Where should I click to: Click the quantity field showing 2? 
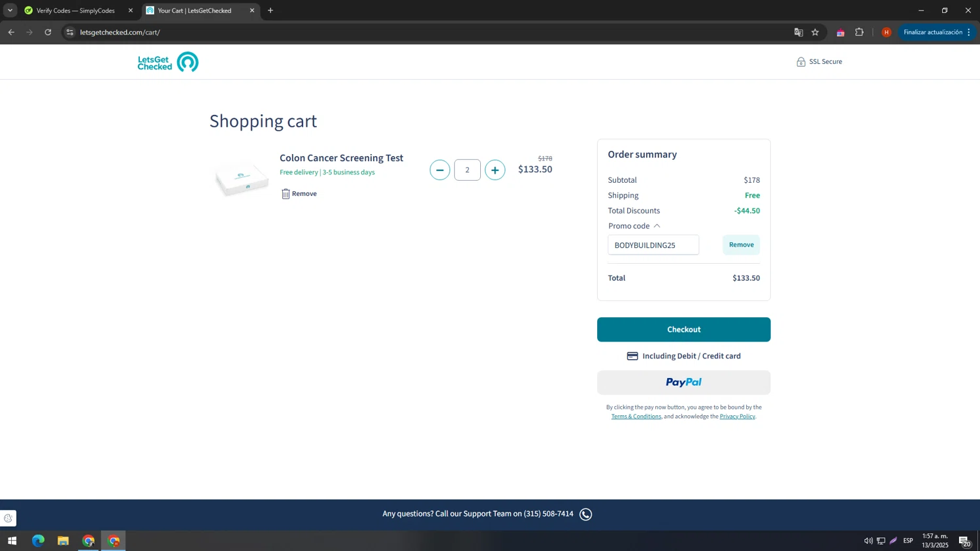[467, 170]
